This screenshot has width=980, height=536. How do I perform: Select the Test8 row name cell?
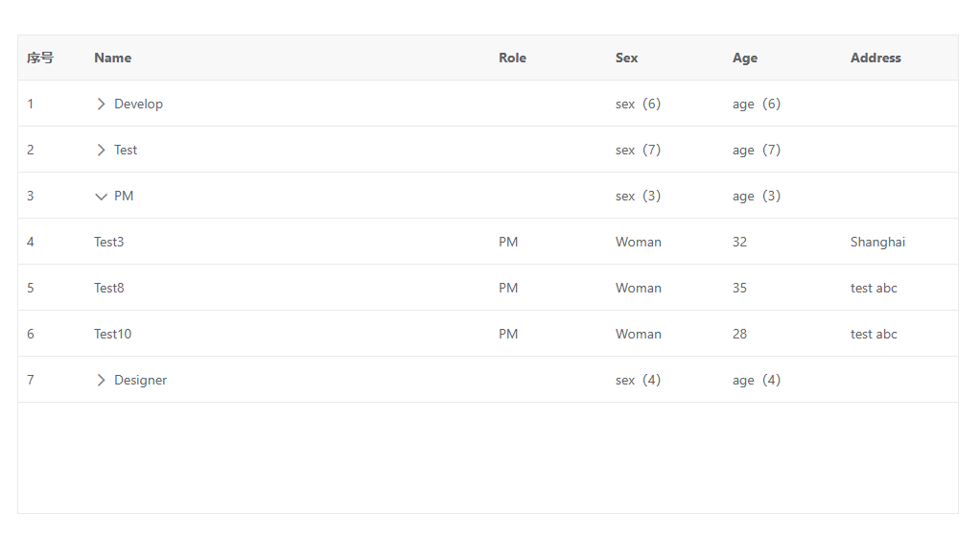108,288
